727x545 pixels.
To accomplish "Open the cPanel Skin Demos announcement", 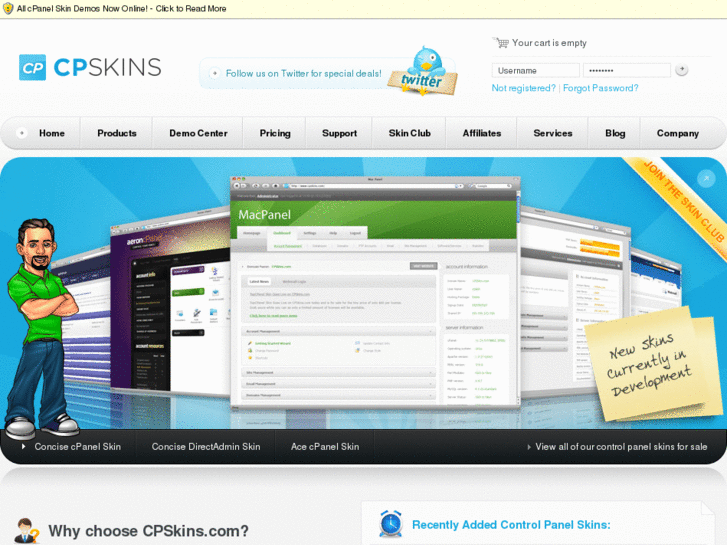I will pyautogui.click(x=121, y=8).
